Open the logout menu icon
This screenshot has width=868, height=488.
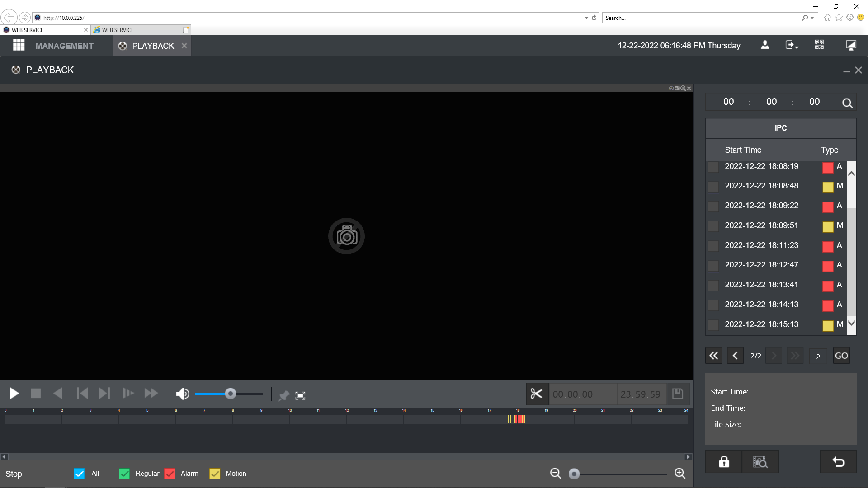click(x=792, y=45)
